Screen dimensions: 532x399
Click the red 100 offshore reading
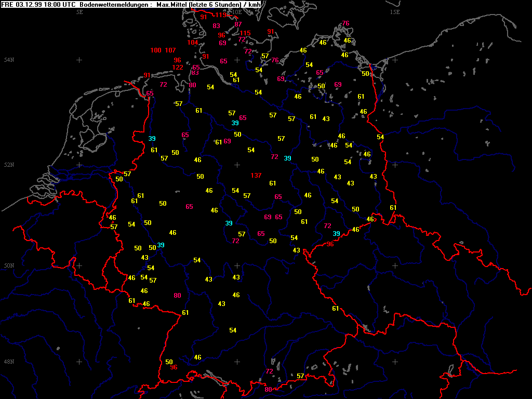156,50
